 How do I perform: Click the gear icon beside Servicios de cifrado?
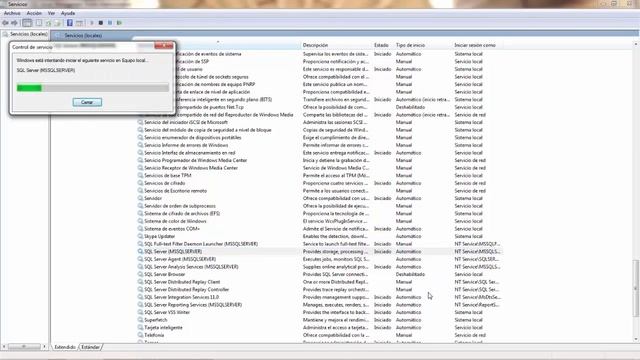click(140, 183)
